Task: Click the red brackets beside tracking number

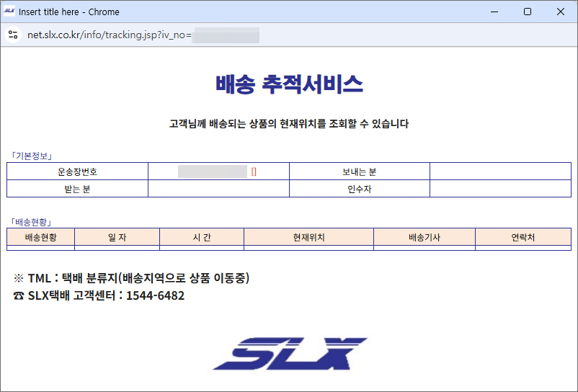Action: click(254, 171)
